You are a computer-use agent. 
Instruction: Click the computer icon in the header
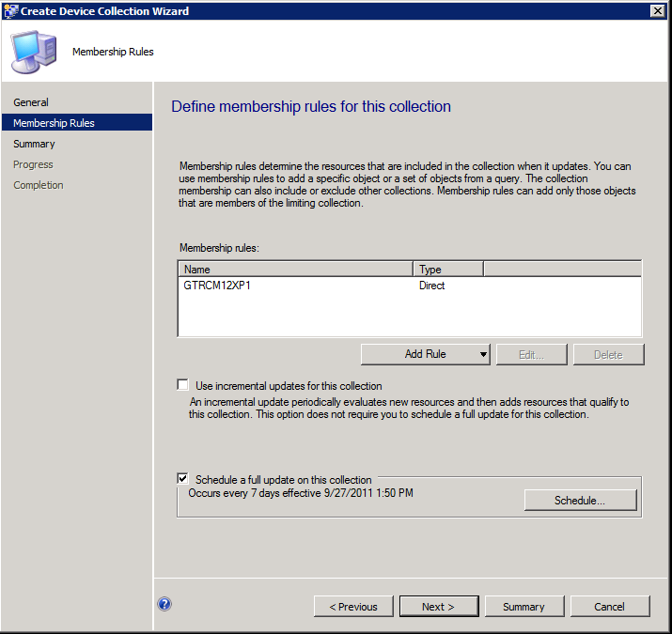34,52
